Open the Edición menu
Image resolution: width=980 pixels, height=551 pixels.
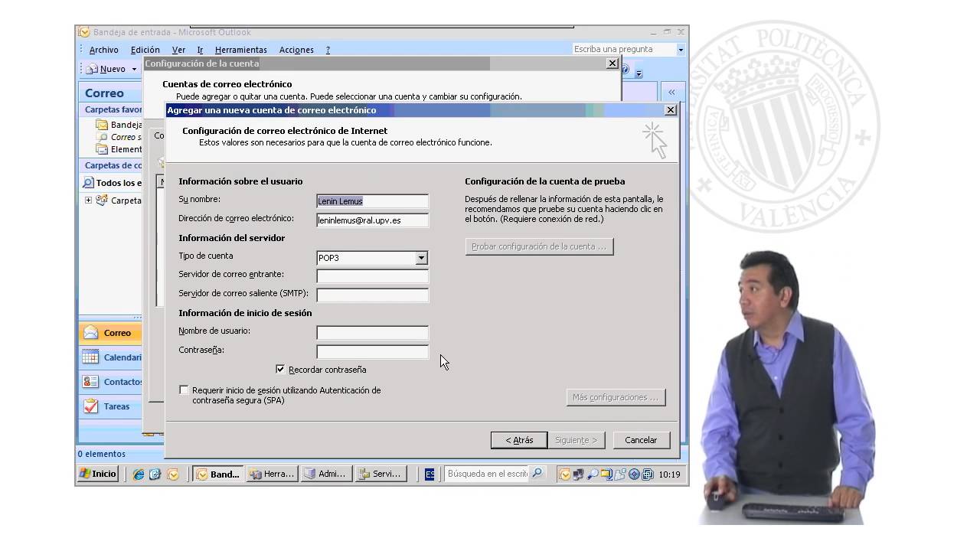point(145,50)
